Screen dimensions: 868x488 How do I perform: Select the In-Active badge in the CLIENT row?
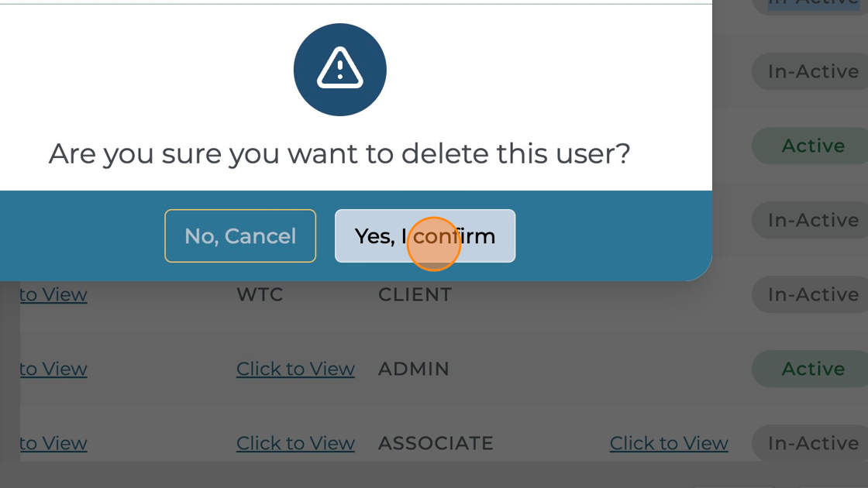click(814, 294)
